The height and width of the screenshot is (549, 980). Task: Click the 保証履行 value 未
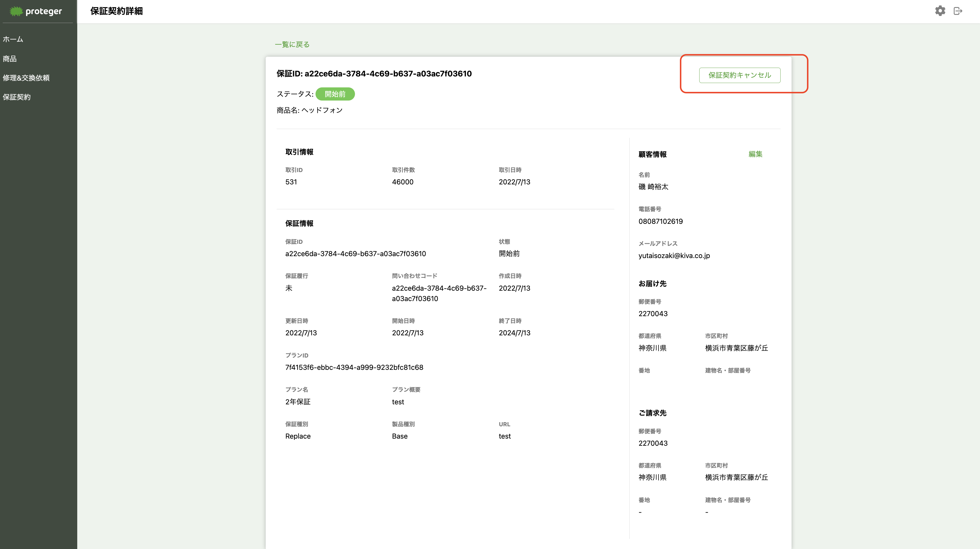point(289,288)
